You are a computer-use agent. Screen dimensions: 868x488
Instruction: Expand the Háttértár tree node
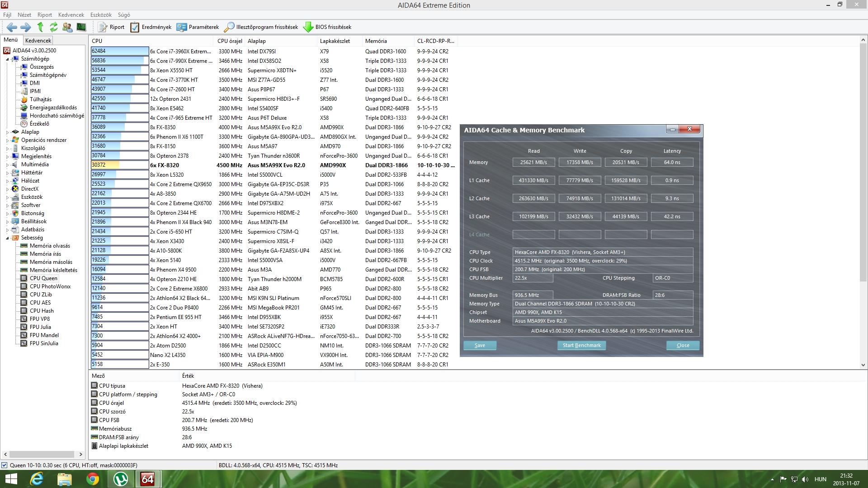pyautogui.click(x=8, y=173)
